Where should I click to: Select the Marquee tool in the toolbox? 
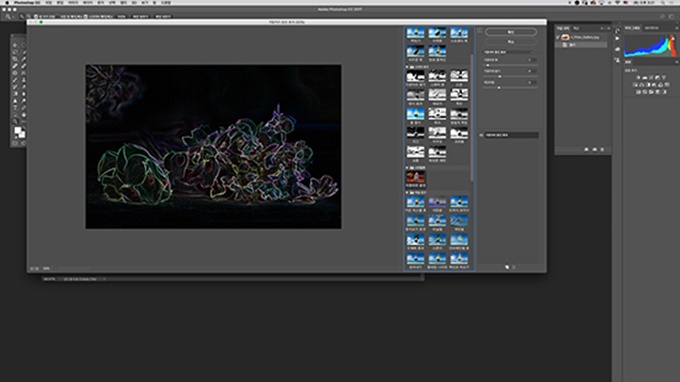pos(23,45)
